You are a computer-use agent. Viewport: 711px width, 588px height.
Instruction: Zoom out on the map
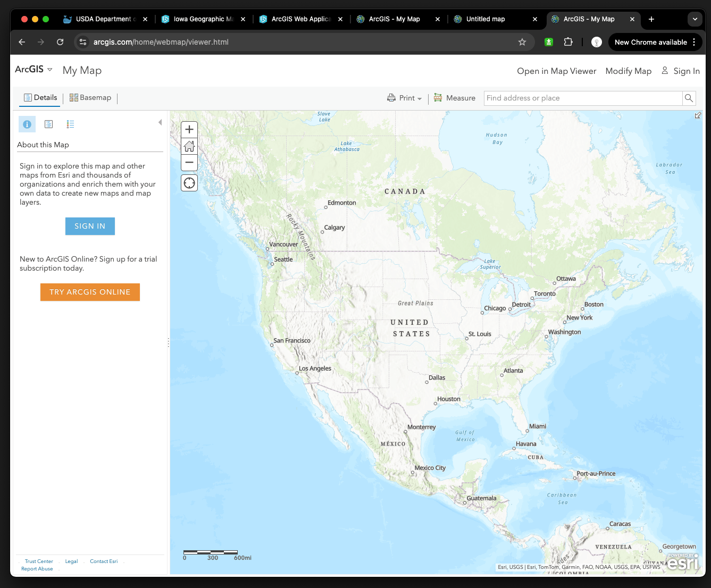189,162
